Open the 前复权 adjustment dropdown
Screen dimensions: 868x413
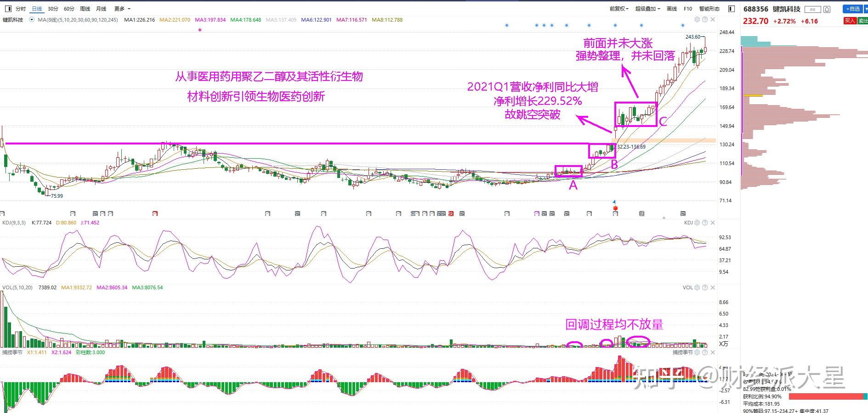point(618,9)
